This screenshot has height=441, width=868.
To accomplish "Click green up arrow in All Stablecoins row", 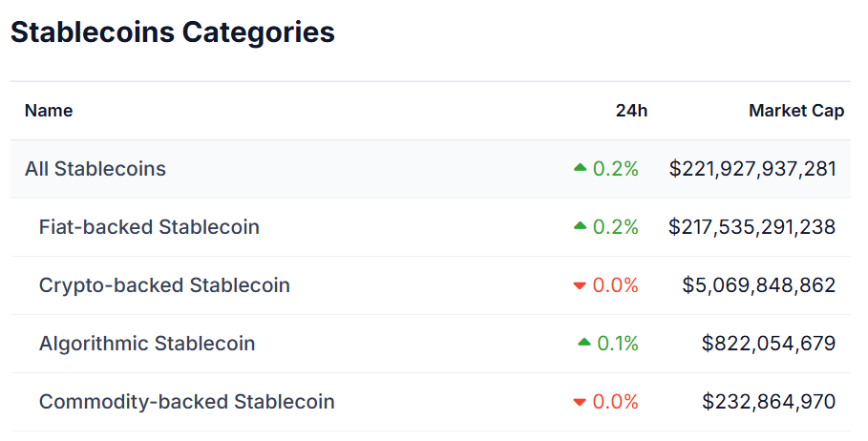I will (x=580, y=168).
